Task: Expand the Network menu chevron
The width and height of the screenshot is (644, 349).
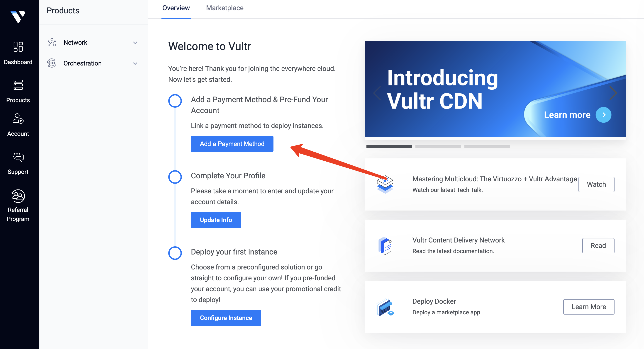Action: [x=135, y=43]
